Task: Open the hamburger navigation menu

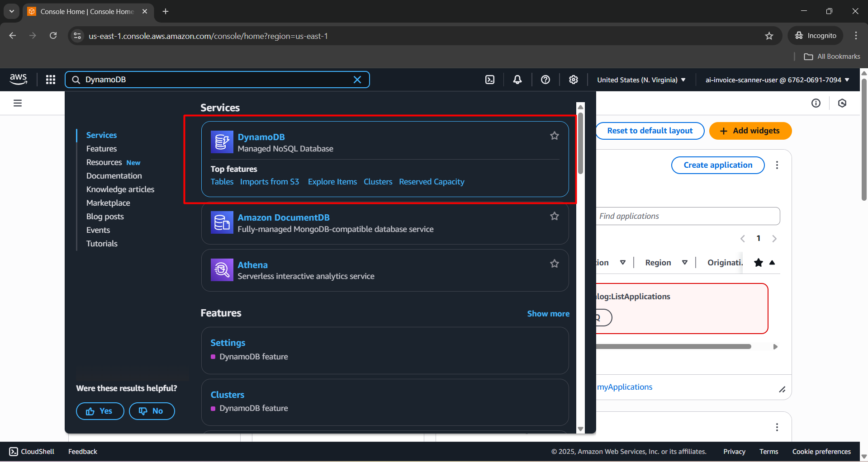Action: pyautogui.click(x=17, y=103)
